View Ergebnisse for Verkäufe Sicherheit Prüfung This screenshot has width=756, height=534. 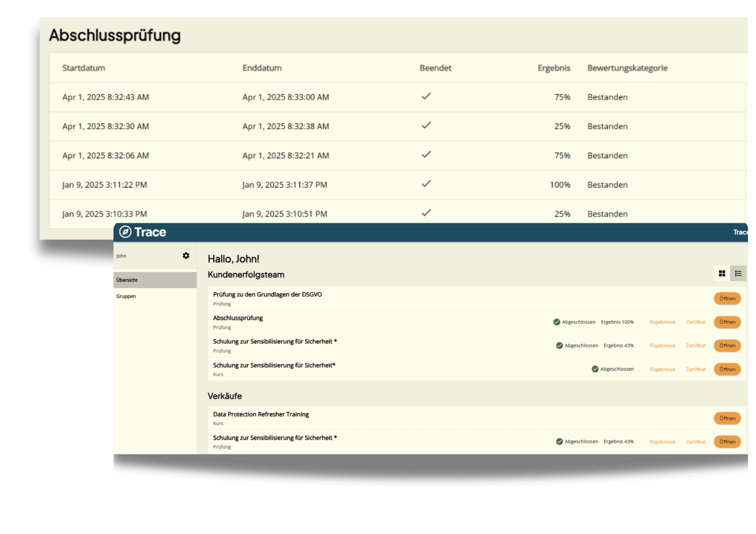pos(662,442)
